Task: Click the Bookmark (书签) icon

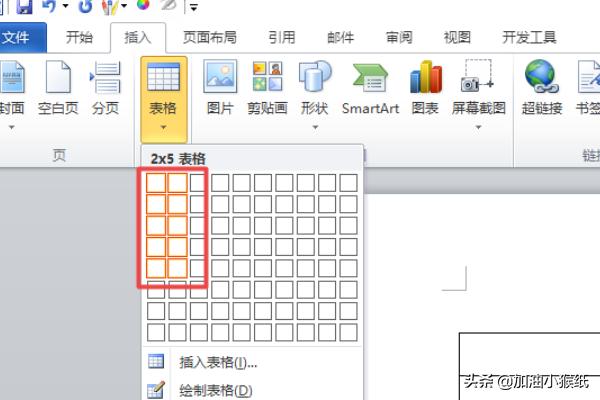Action: tap(588, 85)
